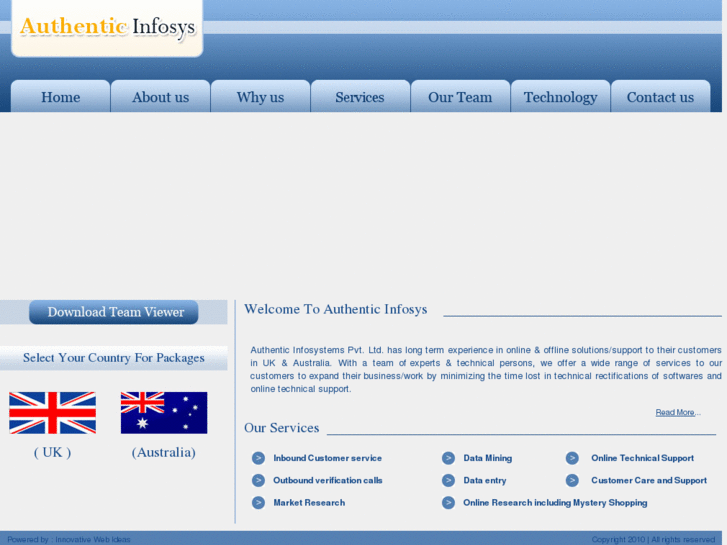
Task: Click the arrow bullet beside Outbound verification calls
Action: (x=258, y=481)
